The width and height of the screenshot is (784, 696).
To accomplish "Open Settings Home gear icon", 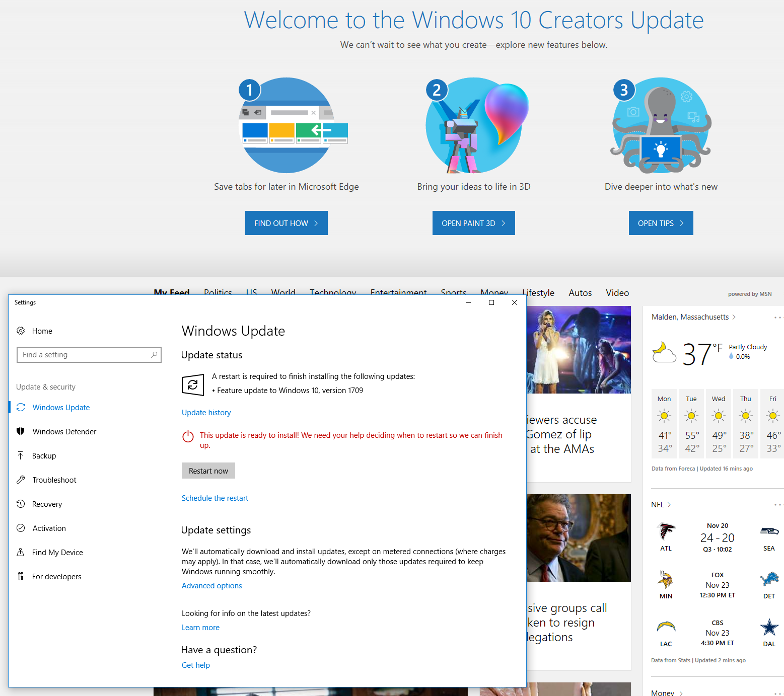I will (21, 331).
